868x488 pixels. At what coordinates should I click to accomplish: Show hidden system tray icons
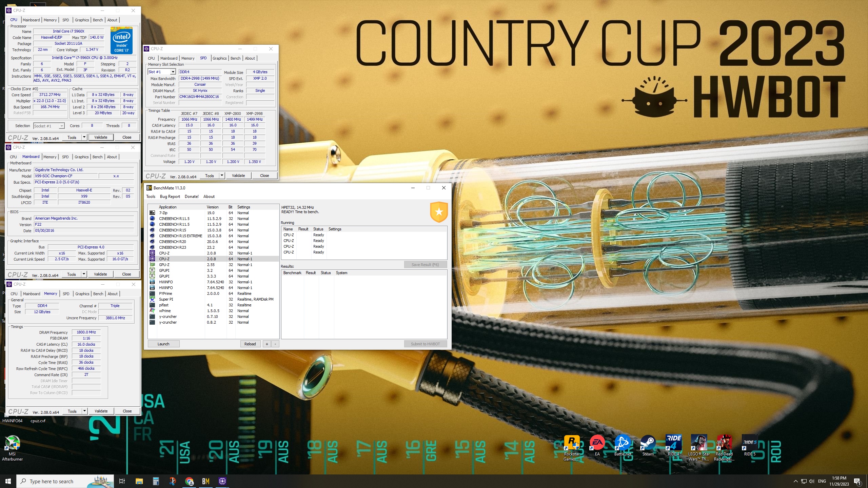coord(795,481)
